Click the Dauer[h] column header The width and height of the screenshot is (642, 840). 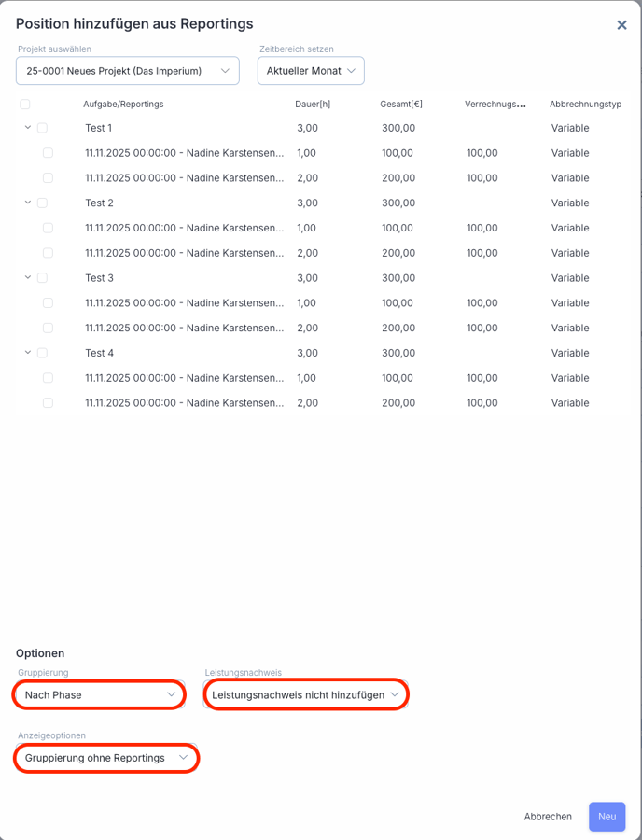pos(313,105)
